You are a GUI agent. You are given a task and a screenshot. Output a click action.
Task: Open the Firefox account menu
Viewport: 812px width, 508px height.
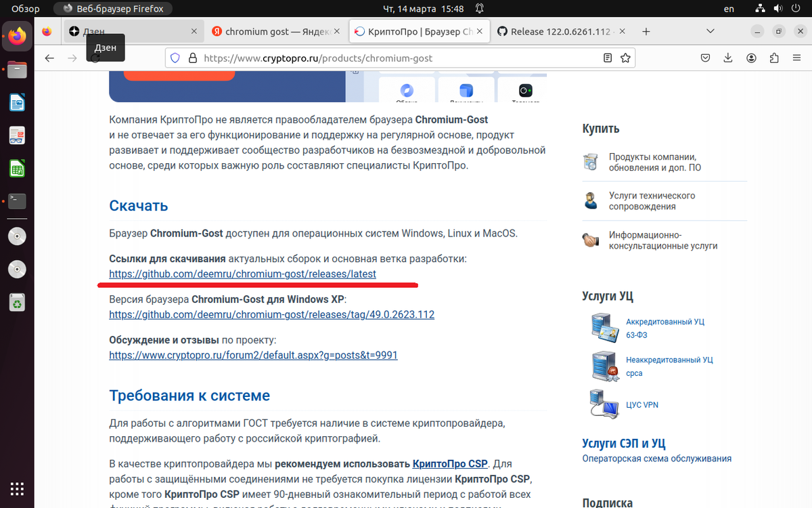[752, 58]
